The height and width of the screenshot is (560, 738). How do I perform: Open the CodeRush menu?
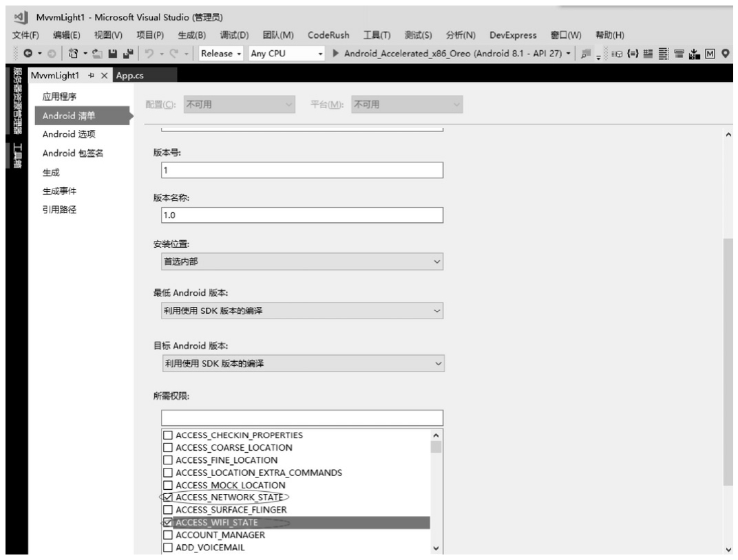point(328,35)
